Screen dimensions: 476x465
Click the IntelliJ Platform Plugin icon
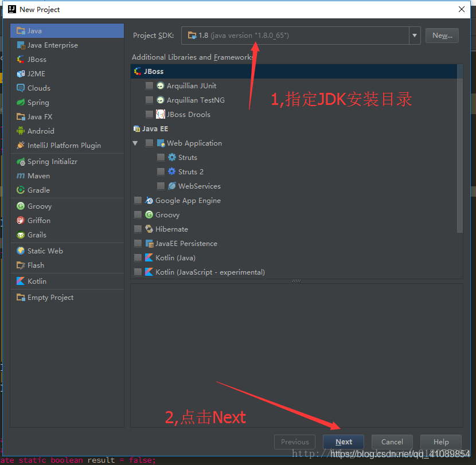tap(21, 146)
